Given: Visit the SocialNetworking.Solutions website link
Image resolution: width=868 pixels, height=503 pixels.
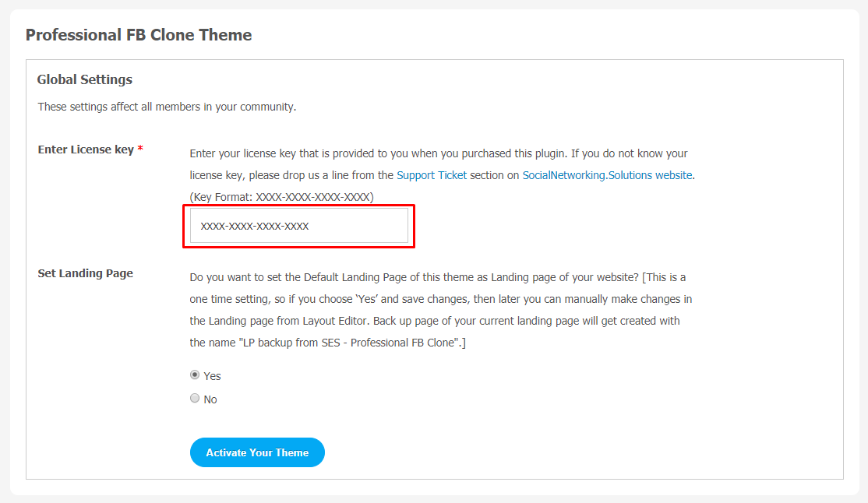Looking at the screenshot, I should tap(607, 175).
